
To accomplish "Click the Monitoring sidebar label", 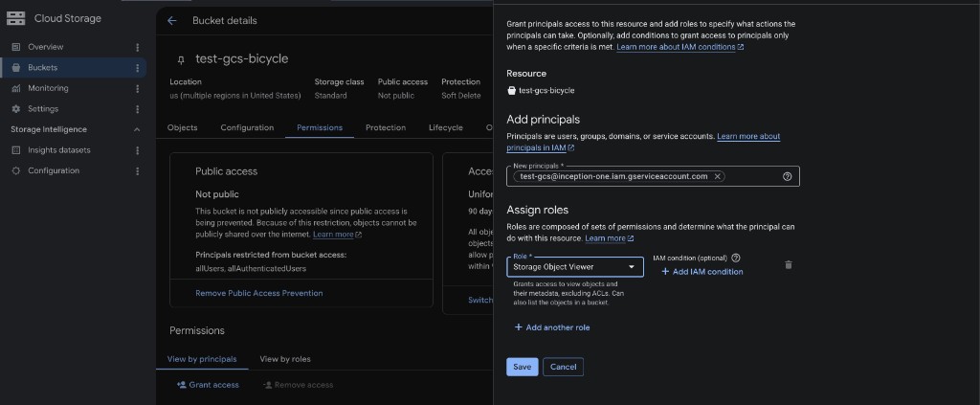I will coord(48,88).
